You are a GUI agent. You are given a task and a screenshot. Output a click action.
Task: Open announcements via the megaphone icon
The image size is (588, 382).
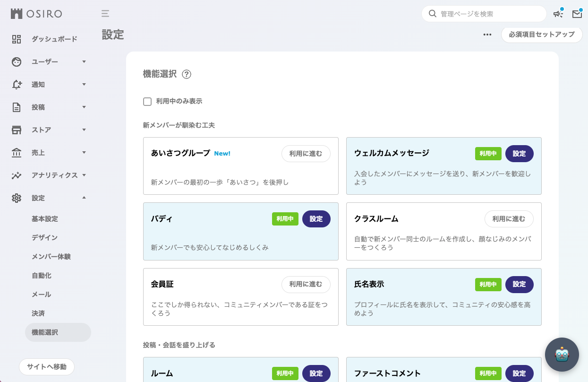[x=558, y=14]
